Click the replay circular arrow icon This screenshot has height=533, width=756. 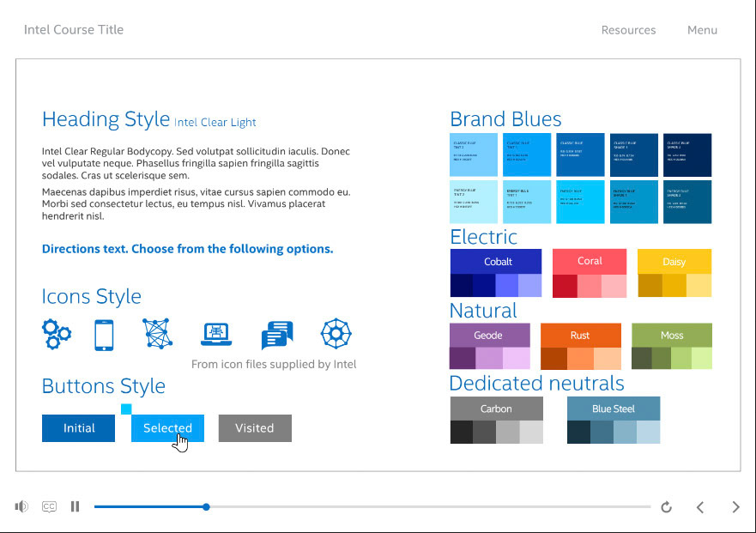point(666,507)
